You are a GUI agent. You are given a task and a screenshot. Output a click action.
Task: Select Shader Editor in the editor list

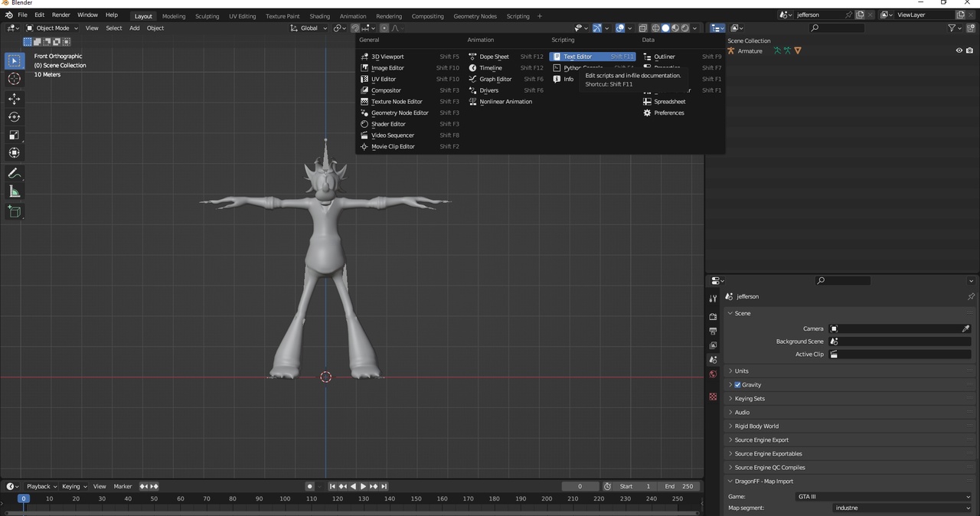point(410,124)
